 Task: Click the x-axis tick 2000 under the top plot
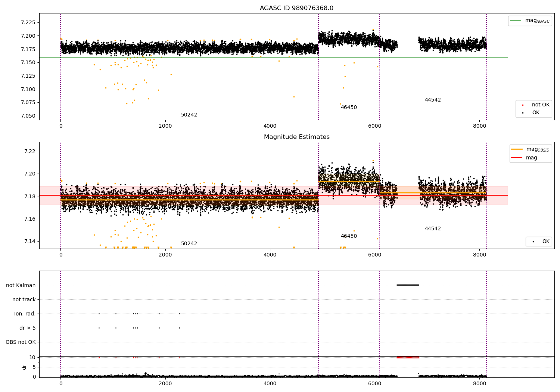pos(165,126)
